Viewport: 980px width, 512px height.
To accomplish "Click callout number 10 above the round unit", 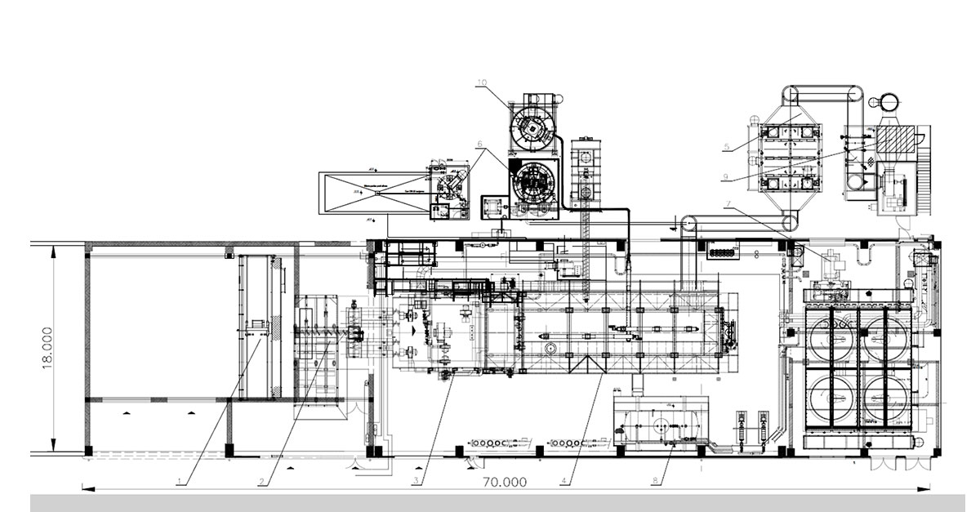I will click(x=482, y=82).
